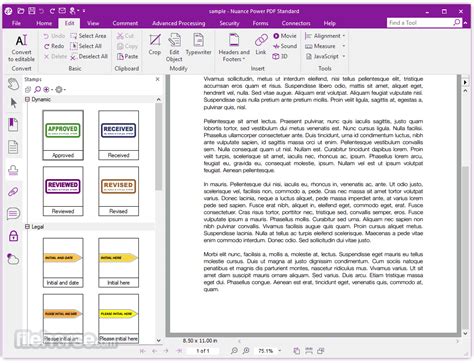Screen dimensions: 474x363
Task: Select the Hand tool in the sidebar
Action: (x=13, y=83)
